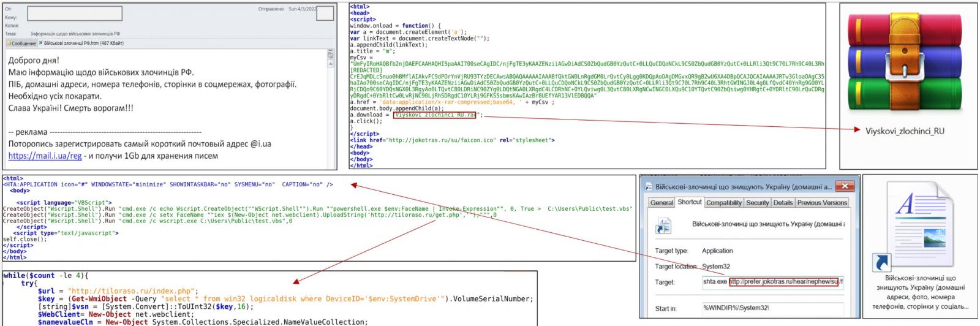The height and width of the screenshot is (326, 980).
Task: Click 'Viyskovi_zlochinci_RU.rar' filename in HTML code
Action: pyautogui.click(x=435, y=115)
